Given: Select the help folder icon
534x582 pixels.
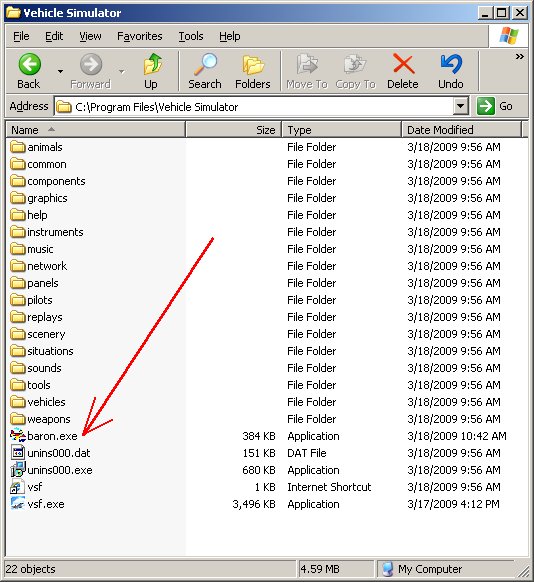Looking at the screenshot, I should click(x=18, y=215).
